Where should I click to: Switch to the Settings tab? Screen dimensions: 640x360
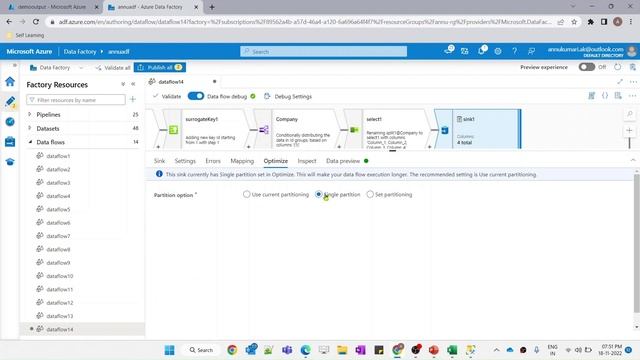(185, 161)
